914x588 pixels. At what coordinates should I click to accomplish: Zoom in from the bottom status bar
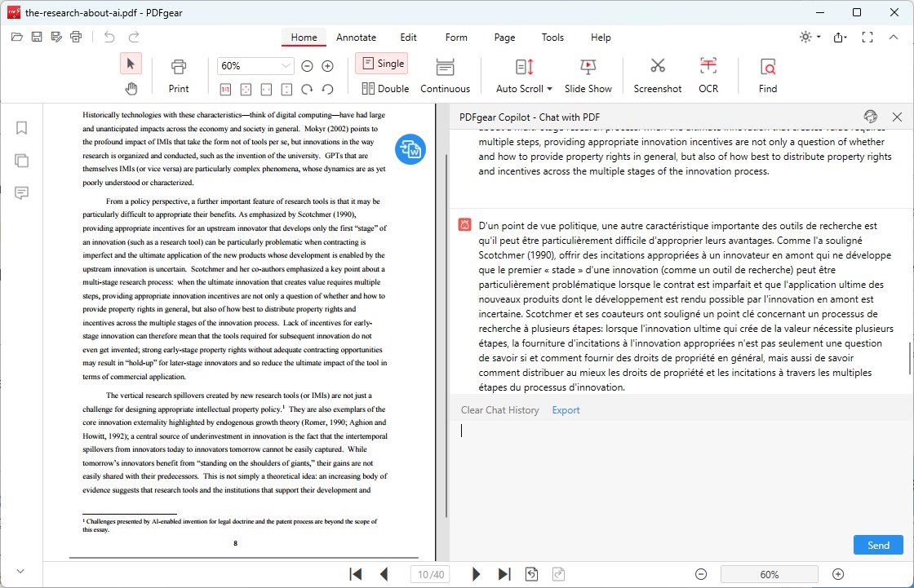click(x=838, y=574)
